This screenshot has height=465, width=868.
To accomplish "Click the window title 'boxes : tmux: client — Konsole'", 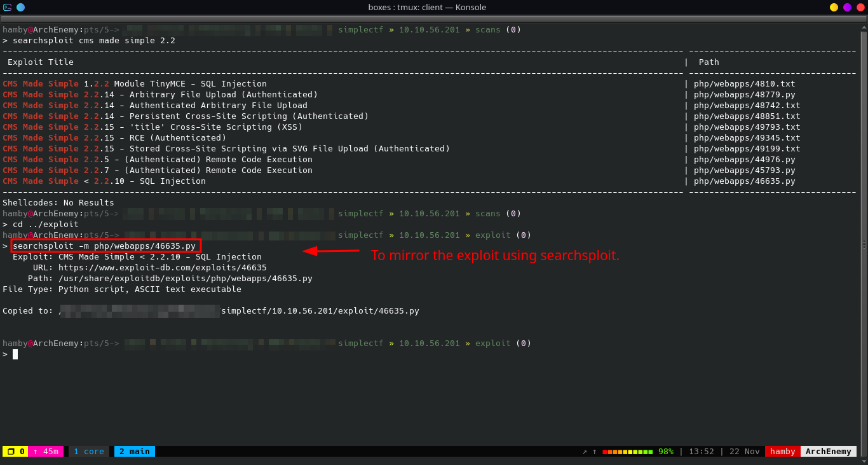I will click(427, 7).
